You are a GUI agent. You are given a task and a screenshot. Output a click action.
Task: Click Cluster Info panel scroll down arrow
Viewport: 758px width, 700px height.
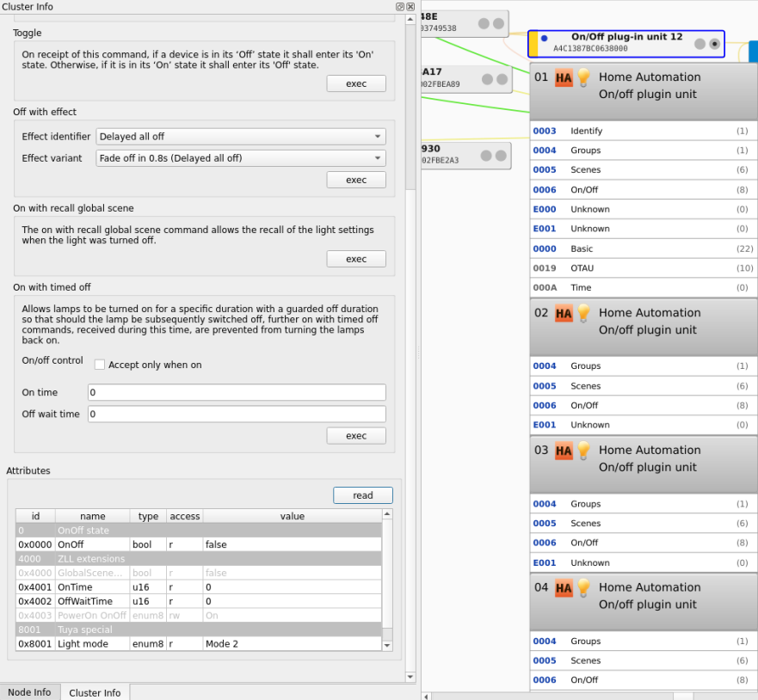click(410, 677)
